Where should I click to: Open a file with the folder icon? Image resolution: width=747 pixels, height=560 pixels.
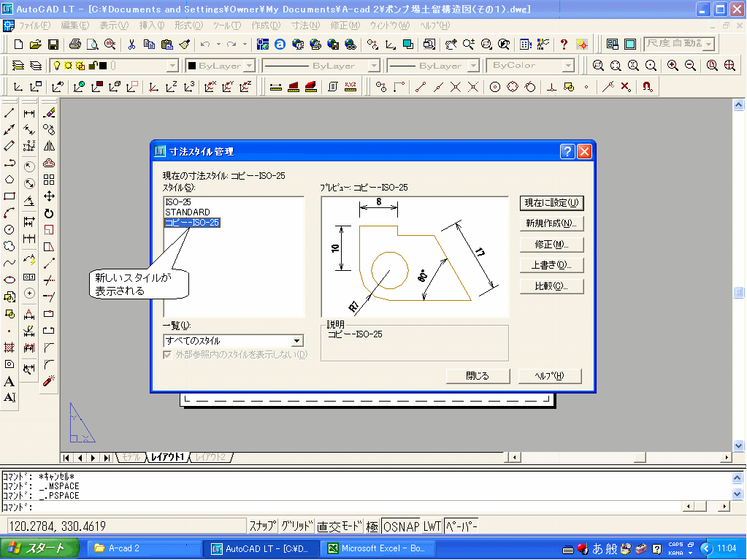pos(35,45)
